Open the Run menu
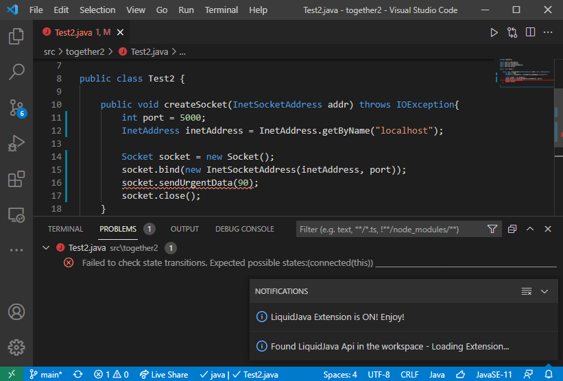 point(186,10)
